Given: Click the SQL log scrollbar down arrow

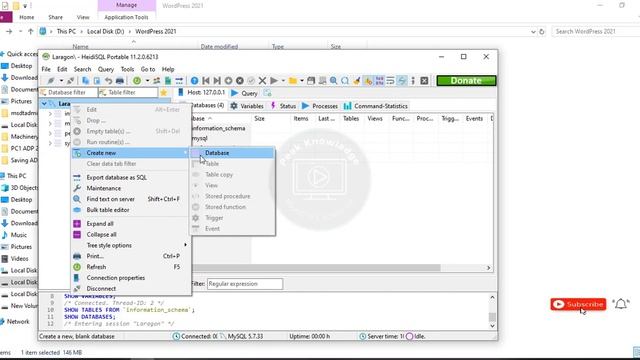Looking at the screenshot, I should tap(492, 326).
